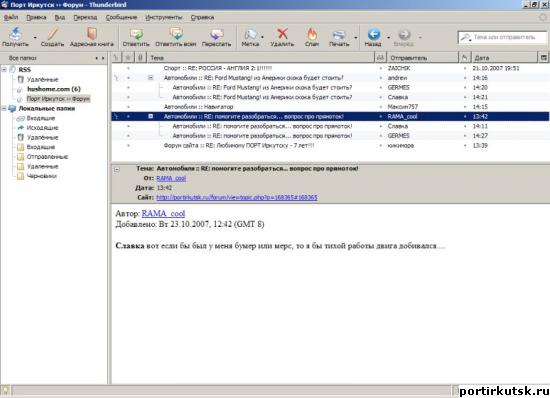Open the Правка menu

point(36,17)
